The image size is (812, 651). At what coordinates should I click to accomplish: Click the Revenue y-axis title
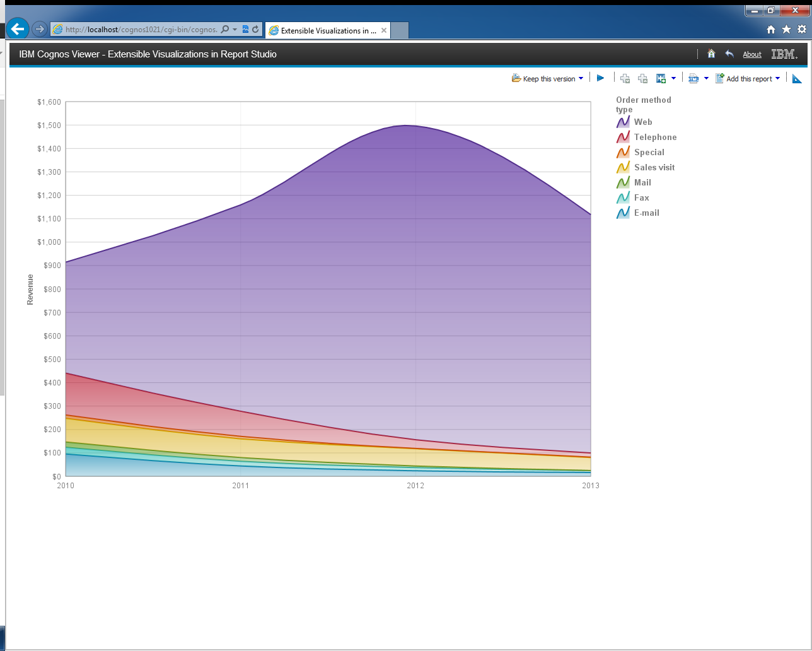click(x=30, y=290)
